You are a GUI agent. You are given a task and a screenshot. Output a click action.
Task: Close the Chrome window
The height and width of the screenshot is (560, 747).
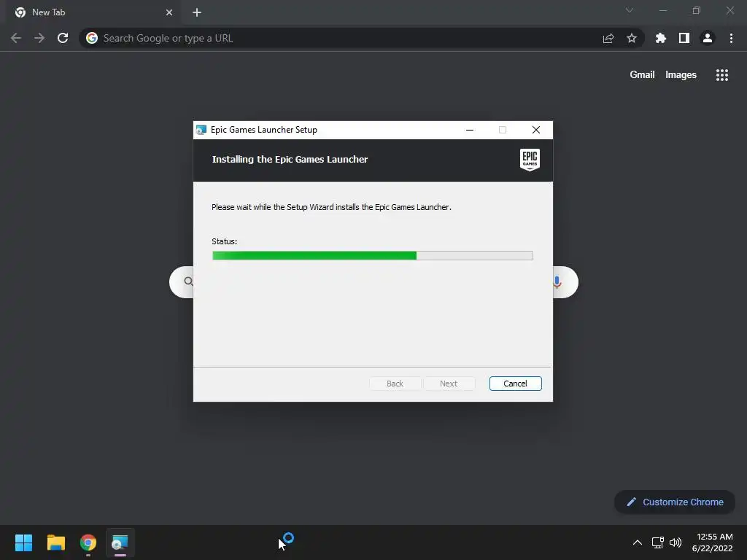tap(729, 10)
